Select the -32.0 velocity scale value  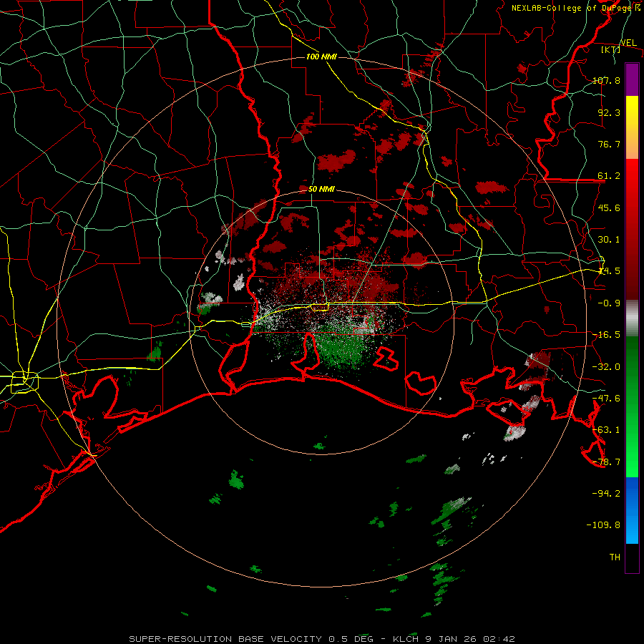[x=607, y=367]
